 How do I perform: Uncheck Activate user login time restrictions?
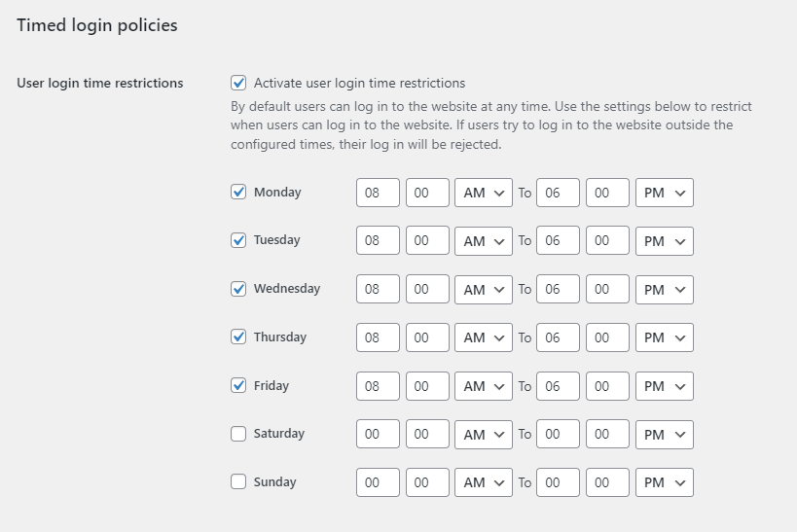(238, 84)
